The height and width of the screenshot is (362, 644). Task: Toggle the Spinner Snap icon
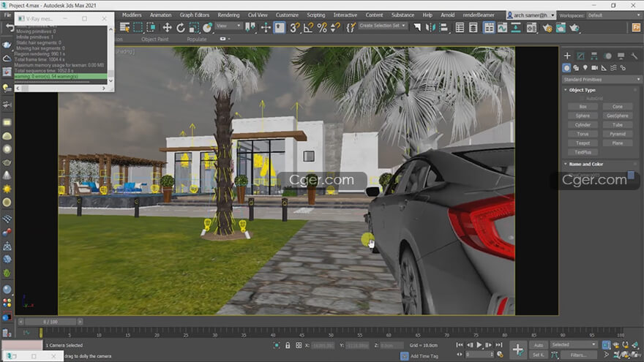tap(335, 28)
